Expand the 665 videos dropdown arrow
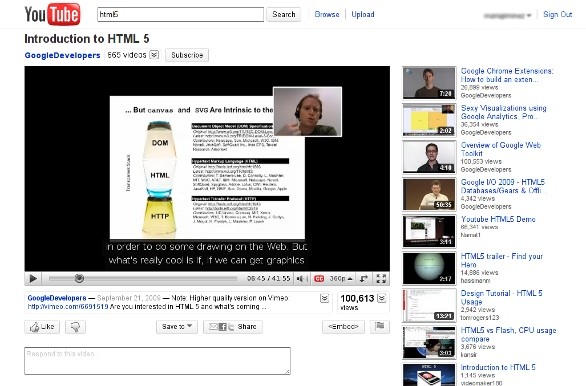The image size is (586, 386). coord(154,55)
